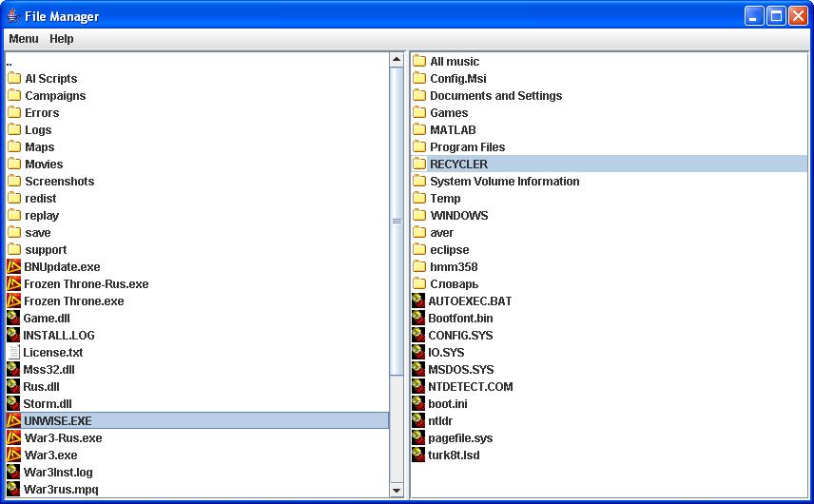Select the Frozen Throne.exe file name

coord(74,301)
